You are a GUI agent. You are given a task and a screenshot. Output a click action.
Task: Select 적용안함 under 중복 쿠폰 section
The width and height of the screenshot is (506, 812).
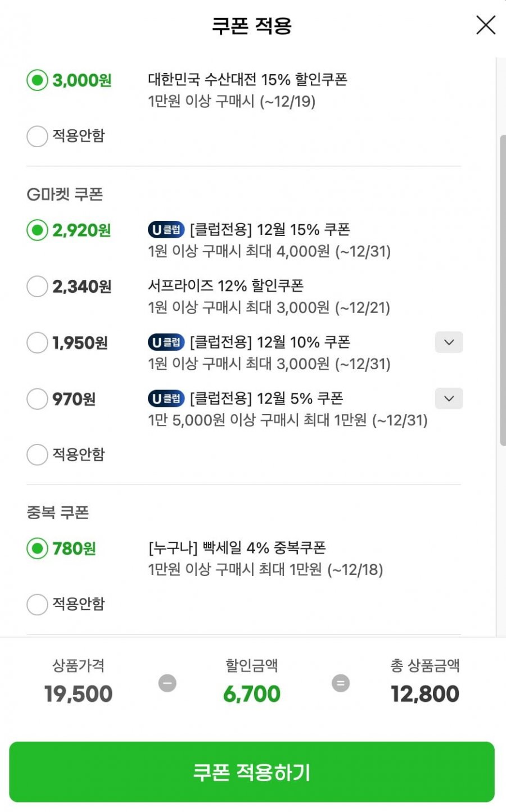coord(37,604)
